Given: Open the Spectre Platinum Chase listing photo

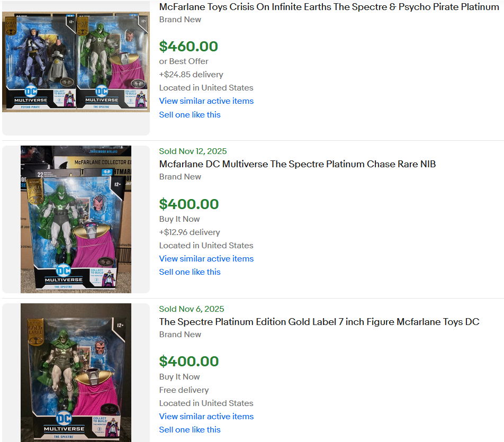Looking at the screenshot, I should coord(76,219).
